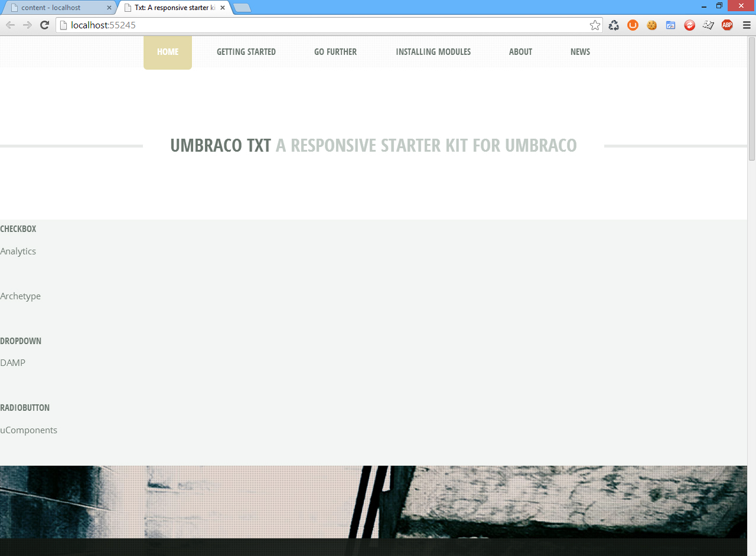The width and height of the screenshot is (756, 556).
Task: Click the DAMP text
Action: (13, 363)
